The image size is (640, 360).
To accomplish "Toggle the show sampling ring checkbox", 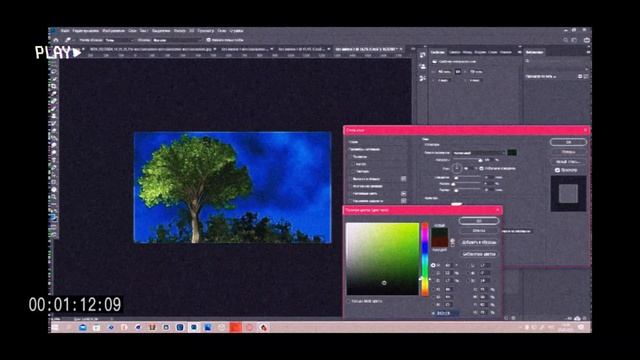I will click(x=209, y=40).
